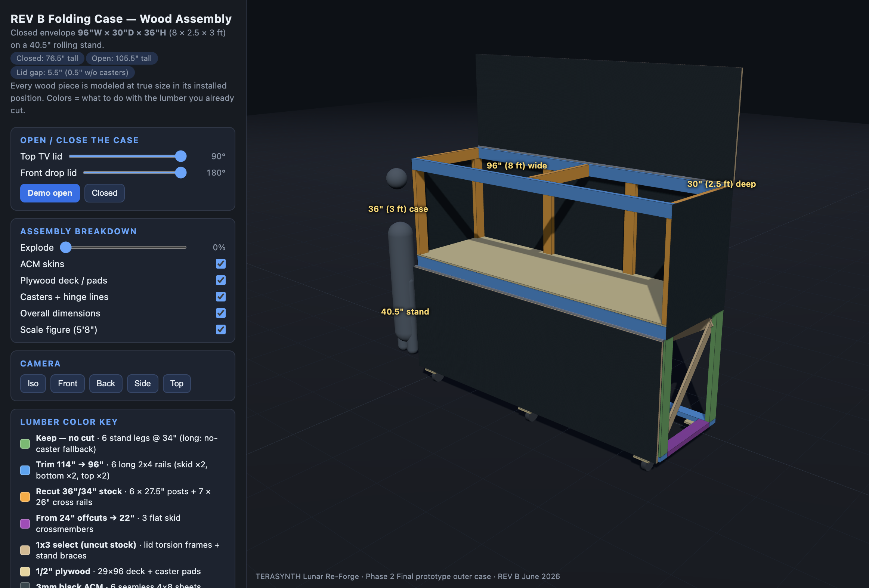
Task: Click the OPEN / CLOSE THE CASE heading
Action: click(79, 140)
